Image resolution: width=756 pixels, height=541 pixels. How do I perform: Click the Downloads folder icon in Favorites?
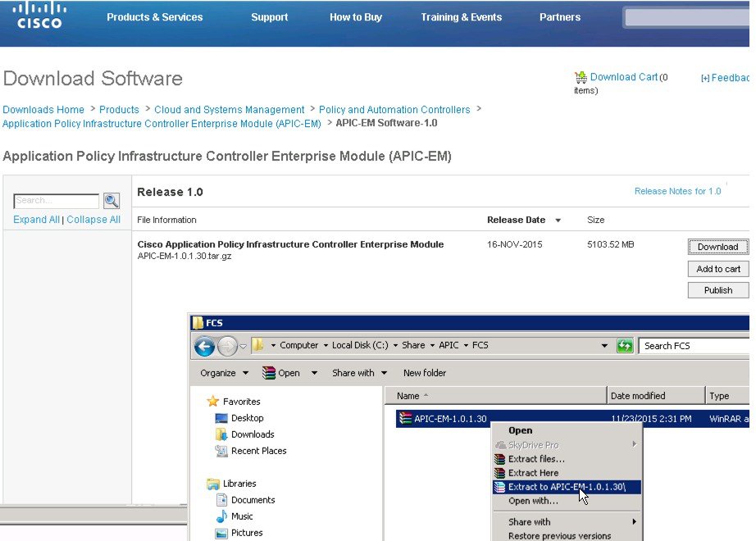(x=221, y=434)
